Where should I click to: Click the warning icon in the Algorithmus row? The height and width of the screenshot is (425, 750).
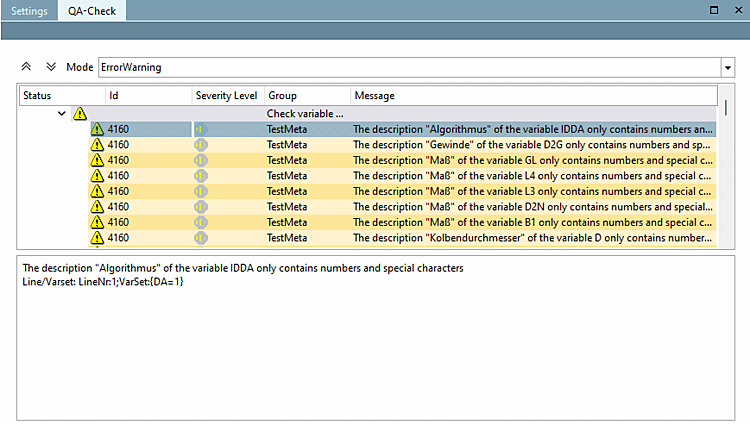coord(97,129)
